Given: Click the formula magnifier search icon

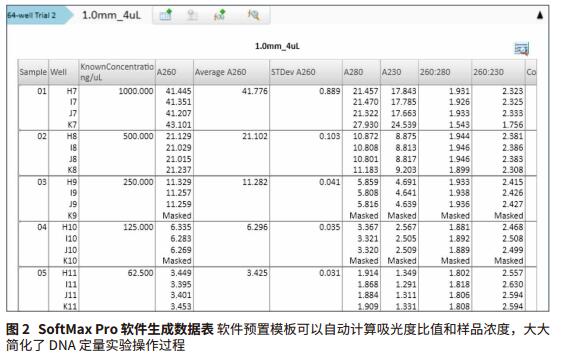Looking at the screenshot, I should 253,15.
